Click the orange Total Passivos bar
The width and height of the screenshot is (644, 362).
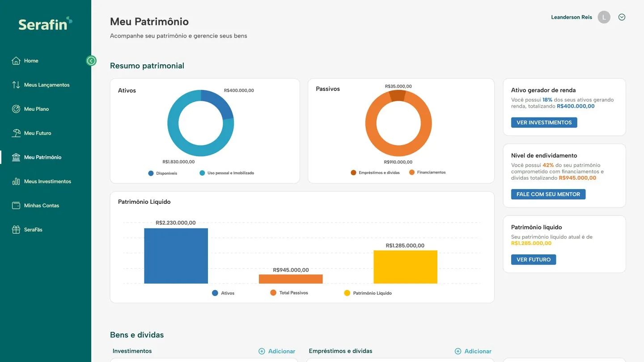coord(291,279)
